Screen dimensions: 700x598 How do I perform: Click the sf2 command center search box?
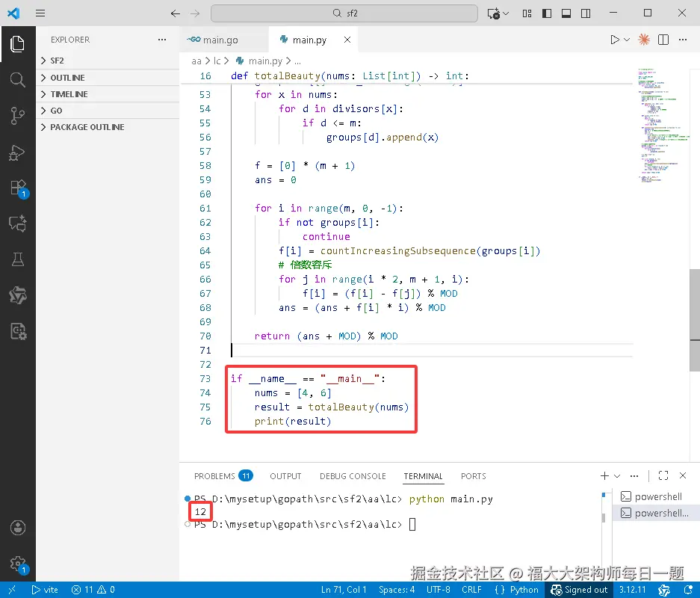point(344,13)
